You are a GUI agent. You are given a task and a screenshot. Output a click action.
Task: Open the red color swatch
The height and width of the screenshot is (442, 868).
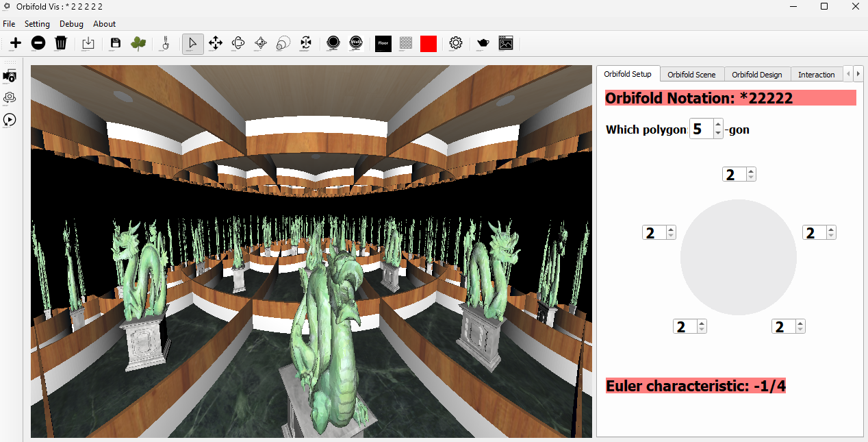429,43
